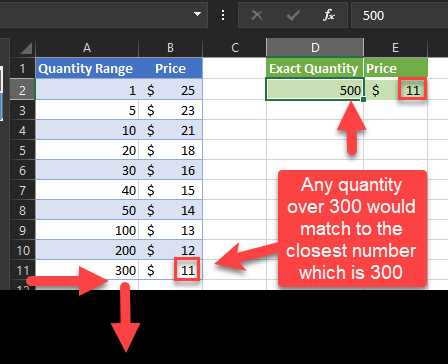Select price cell showing $ 16

coord(170,170)
